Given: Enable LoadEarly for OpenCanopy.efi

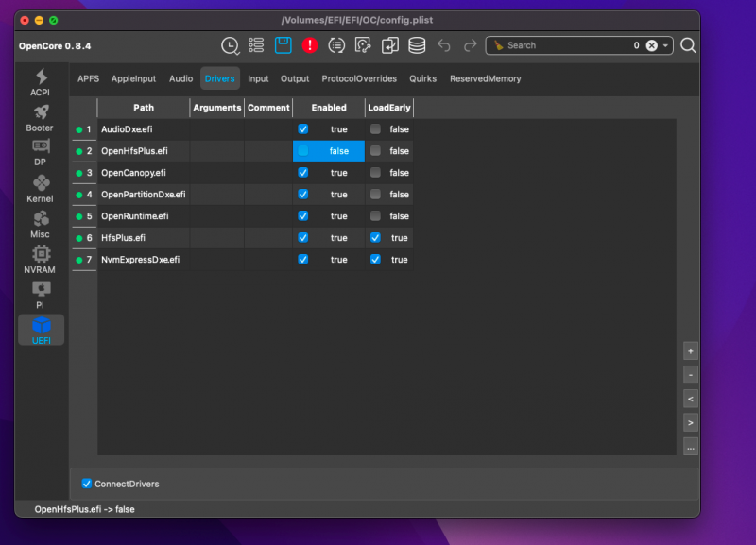Looking at the screenshot, I should 376,173.
